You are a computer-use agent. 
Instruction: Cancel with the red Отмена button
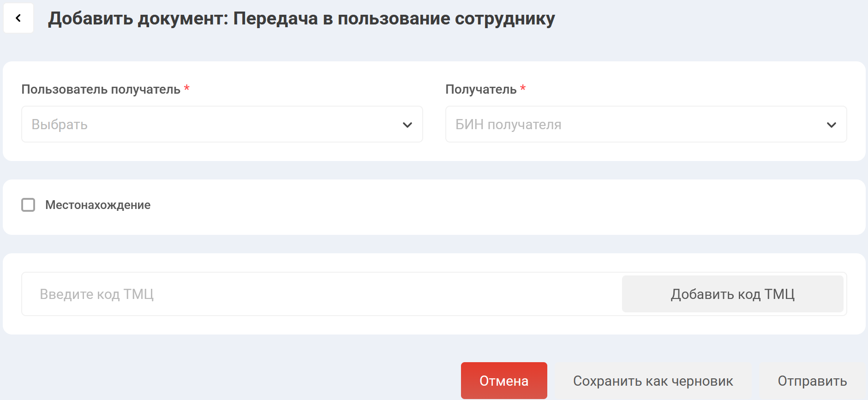tap(503, 381)
